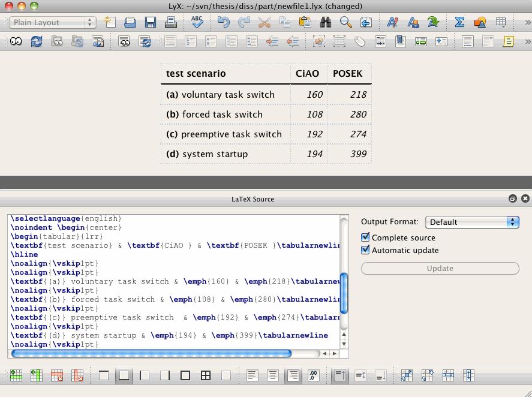Click the view document eyes icon
This screenshot has width=532, height=397.
(16, 42)
